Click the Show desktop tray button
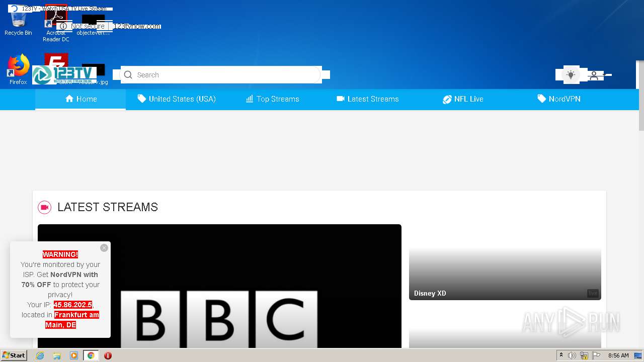 tap(638, 355)
